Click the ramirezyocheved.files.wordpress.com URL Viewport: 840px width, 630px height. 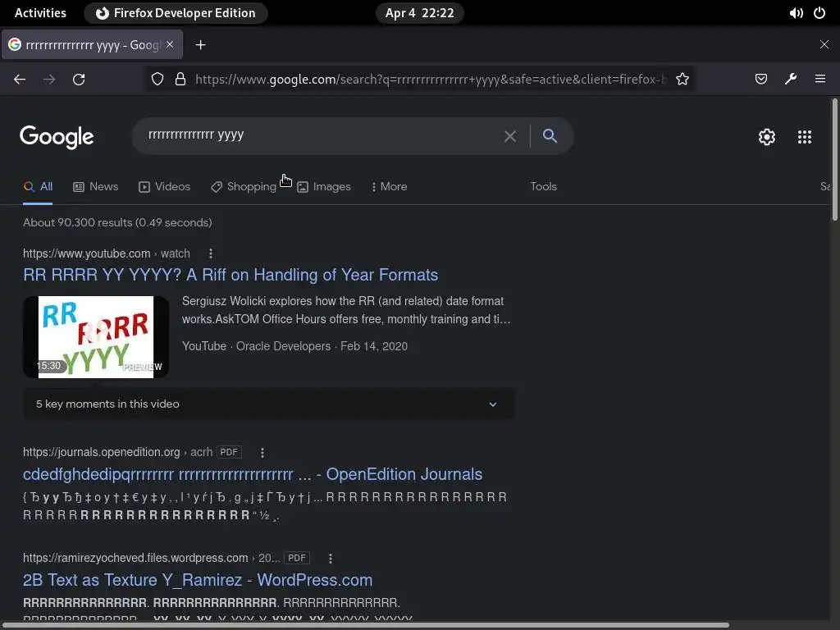point(152,558)
